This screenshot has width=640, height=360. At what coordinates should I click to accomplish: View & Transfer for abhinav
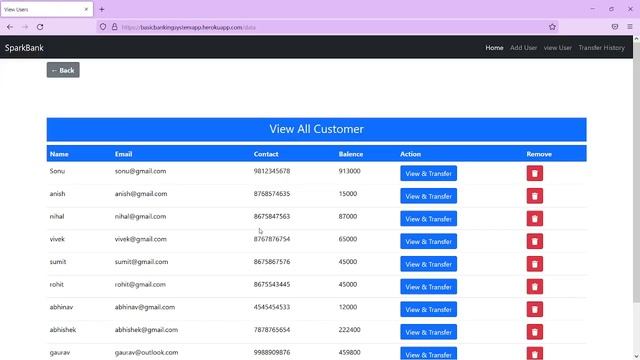tap(429, 309)
